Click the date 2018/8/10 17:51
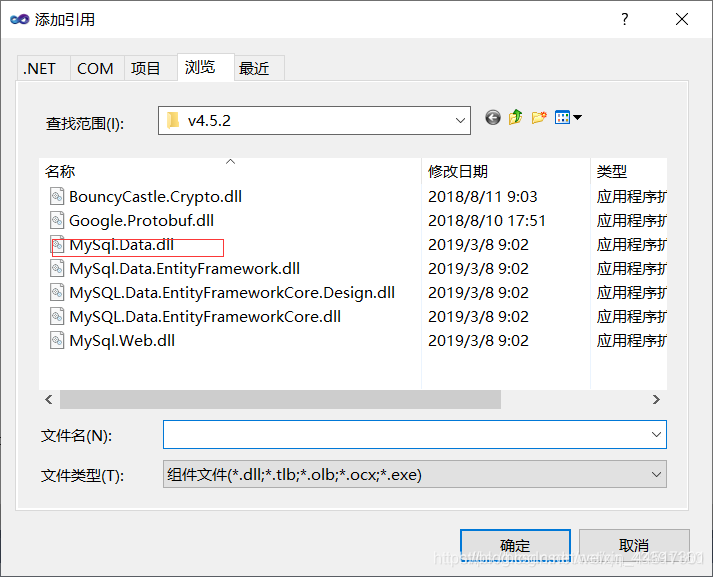This screenshot has width=713, height=577. coord(487,221)
